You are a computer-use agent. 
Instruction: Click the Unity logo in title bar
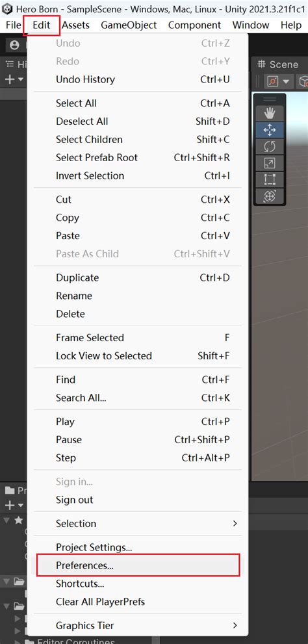click(x=7, y=8)
